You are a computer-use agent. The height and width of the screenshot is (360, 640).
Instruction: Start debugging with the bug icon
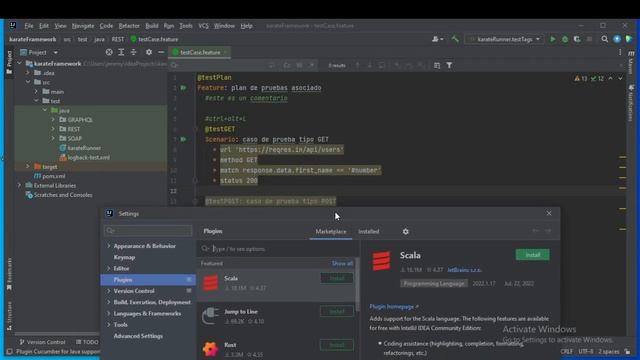pyautogui.click(x=565, y=39)
